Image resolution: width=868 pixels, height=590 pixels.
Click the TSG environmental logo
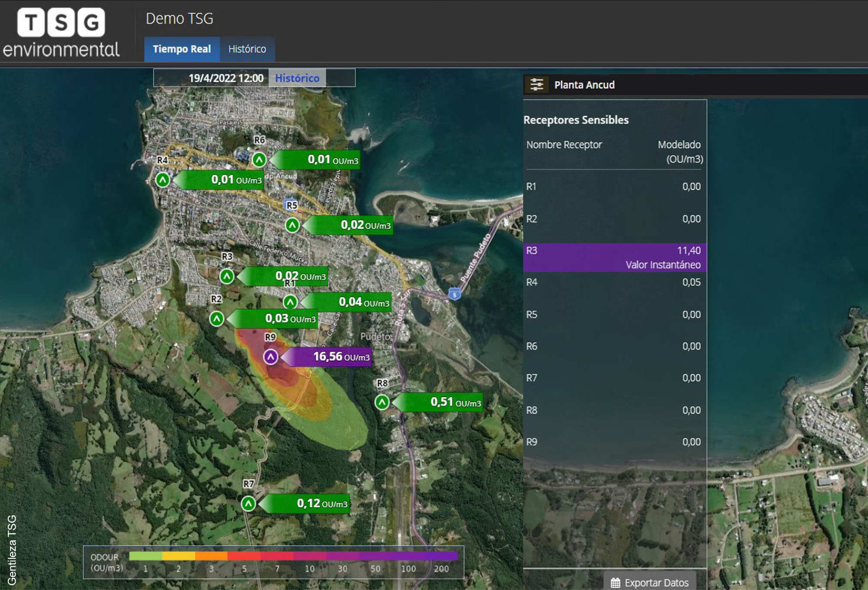61,33
